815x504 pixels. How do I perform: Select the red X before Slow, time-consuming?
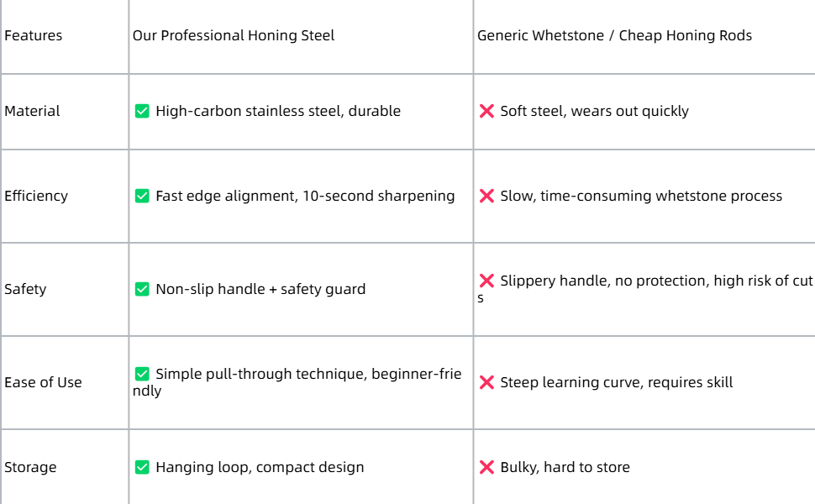486,196
